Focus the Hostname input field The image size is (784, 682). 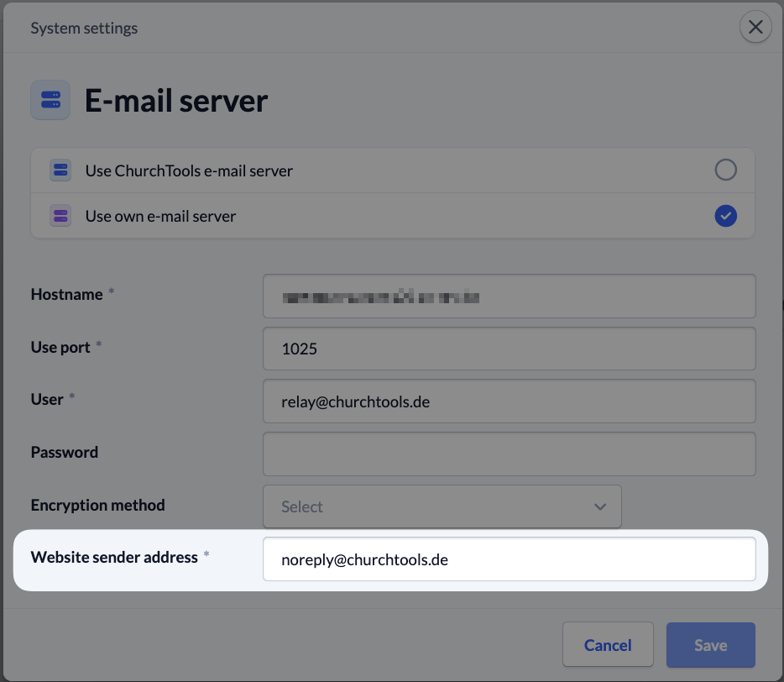tap(509, 296)
